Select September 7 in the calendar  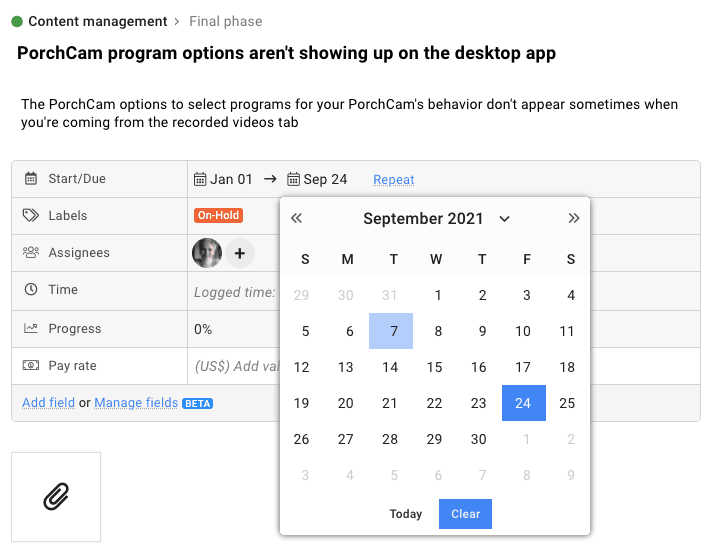pos(391,331)
